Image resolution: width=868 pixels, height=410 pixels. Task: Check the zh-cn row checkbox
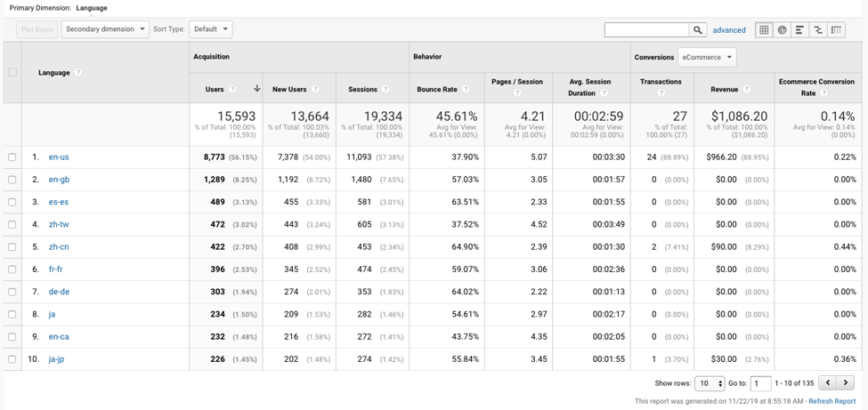pyautogui.click(x=12, y=246)
